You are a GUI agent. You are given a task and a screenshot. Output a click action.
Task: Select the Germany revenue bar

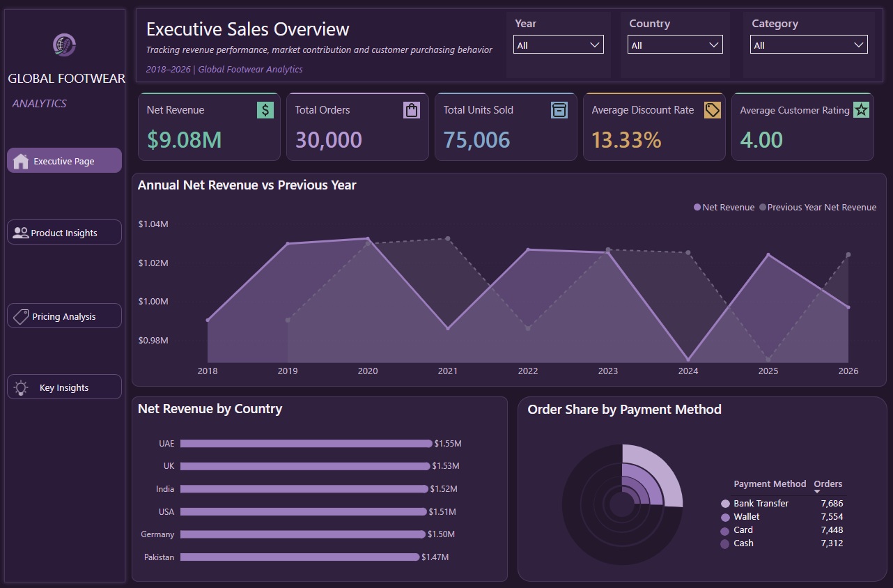point(303,534)
